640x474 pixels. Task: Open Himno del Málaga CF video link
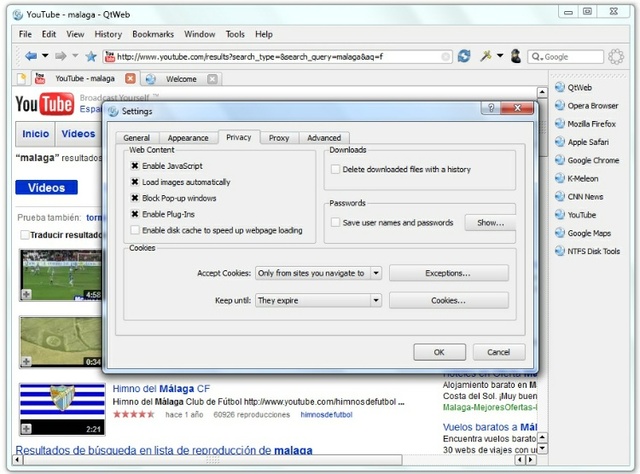pyautogui.click(x=161, y=388)
